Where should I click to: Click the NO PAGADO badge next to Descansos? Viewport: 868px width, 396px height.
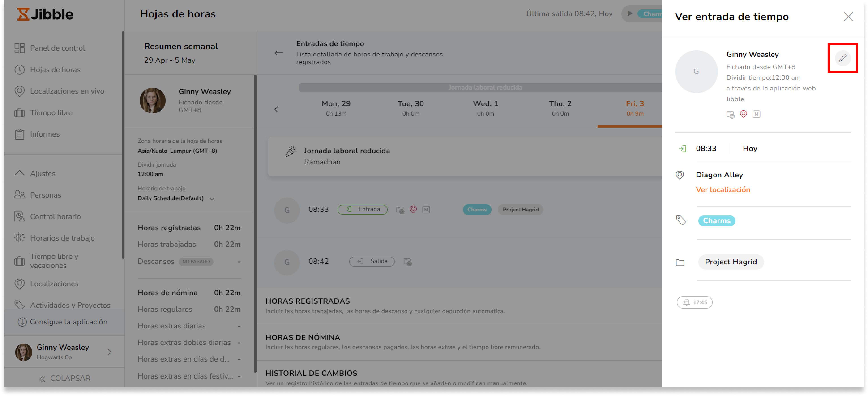[x=196, y=261]
